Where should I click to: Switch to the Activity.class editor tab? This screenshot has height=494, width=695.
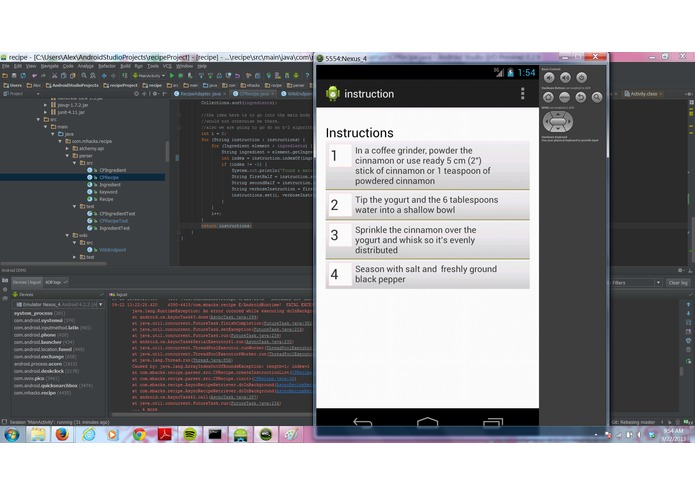643,93
